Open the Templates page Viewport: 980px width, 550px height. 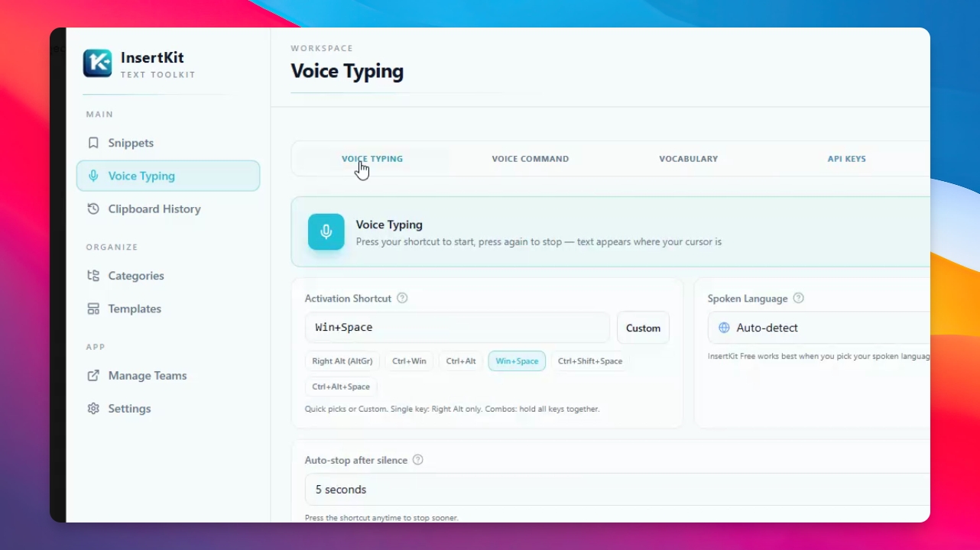pyautogui.click(x=168, y=309)
